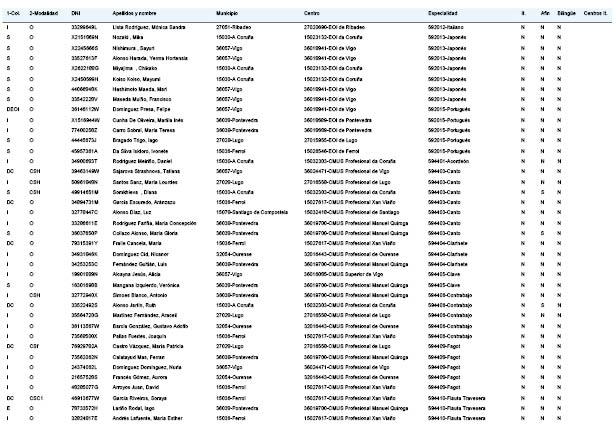Image resolution: width=615 pixels, height=439 pixels.
Task: Click the "Centros it." column header
Action: (x=595, y=13)
